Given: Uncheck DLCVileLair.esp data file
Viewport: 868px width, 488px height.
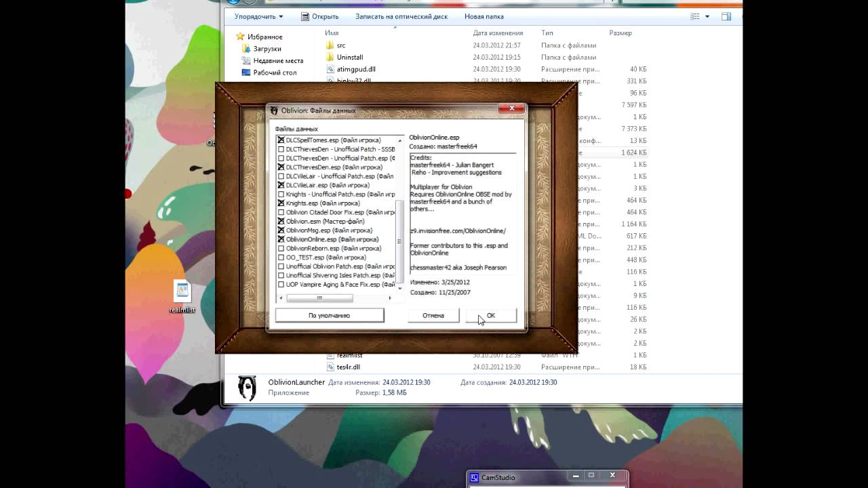Looking at the screenshot, I should (281, 185).
